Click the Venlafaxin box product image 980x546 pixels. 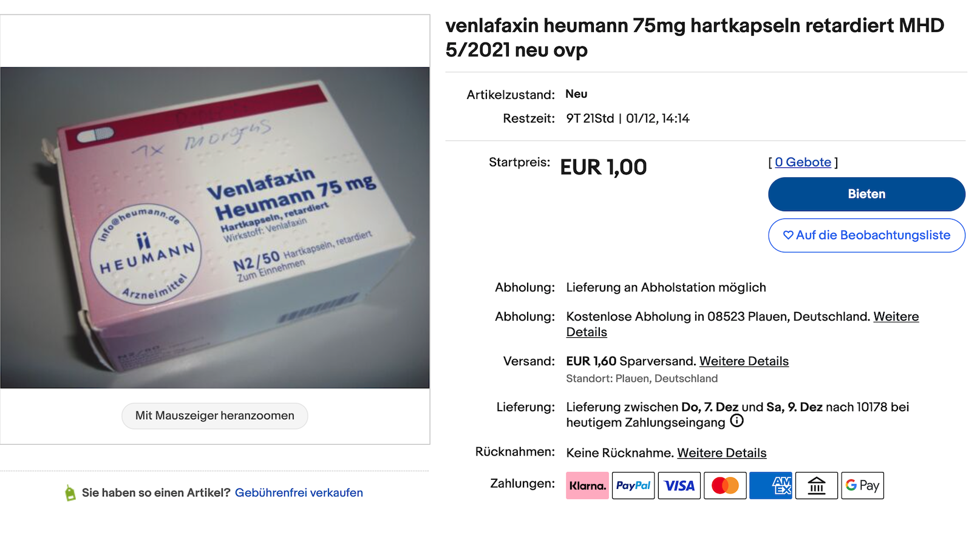tap(215, 227)
